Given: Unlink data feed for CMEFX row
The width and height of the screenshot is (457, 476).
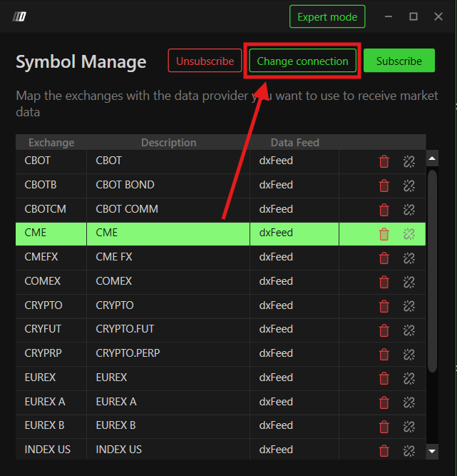Looking at the screenshot, I should point(409,258).
